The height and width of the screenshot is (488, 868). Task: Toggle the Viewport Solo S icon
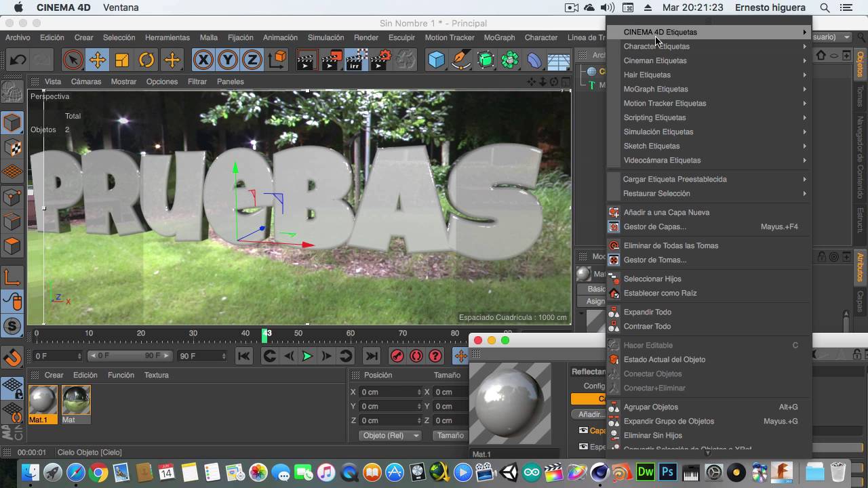tap(12, 326)
